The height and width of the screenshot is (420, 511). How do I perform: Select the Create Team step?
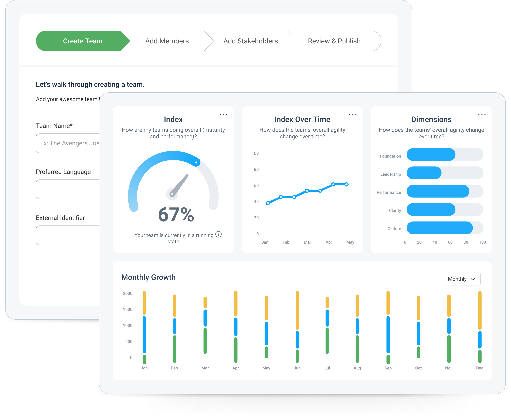click(83, 41)
